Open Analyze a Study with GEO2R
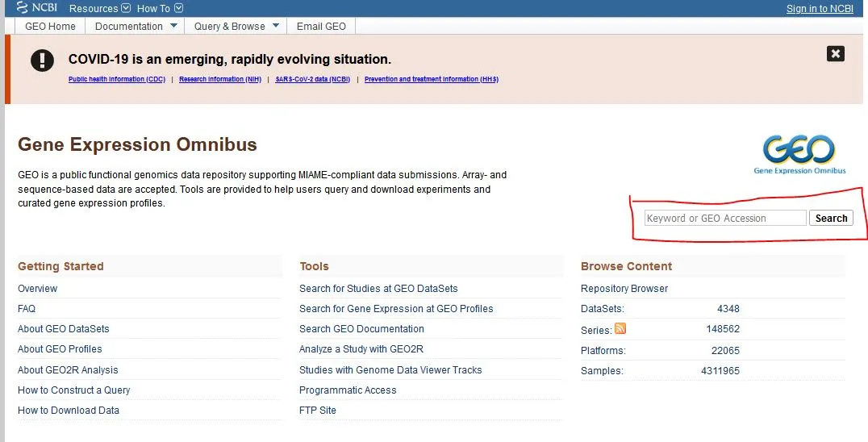Viewport: 868px width, 442px height. click(361, 349)
